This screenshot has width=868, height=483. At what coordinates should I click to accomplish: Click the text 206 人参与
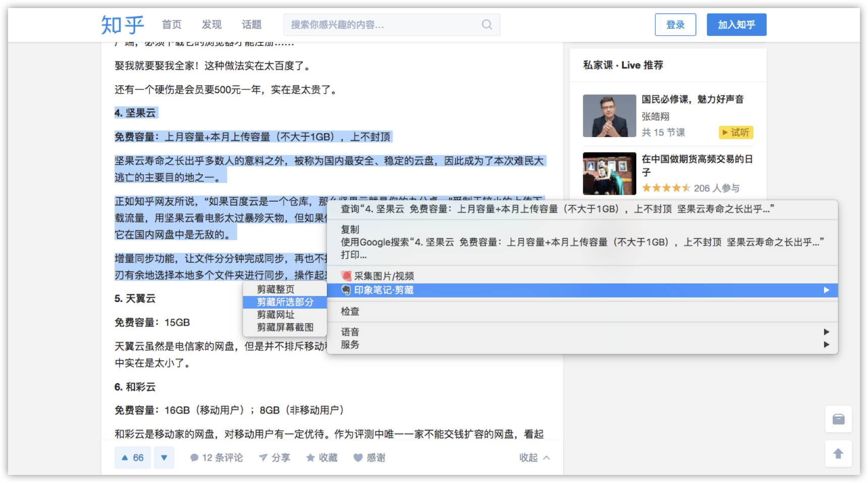pos(717,188)
